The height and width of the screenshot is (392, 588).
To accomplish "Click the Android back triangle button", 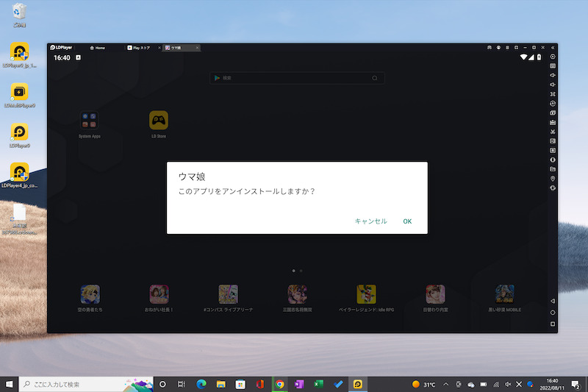I will coord(553,302).
